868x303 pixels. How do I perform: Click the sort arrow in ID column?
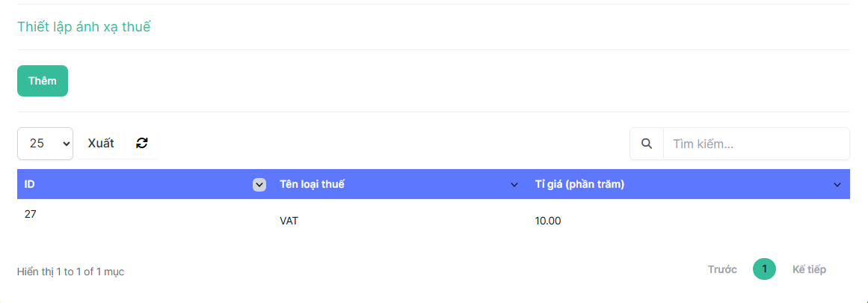259,185
